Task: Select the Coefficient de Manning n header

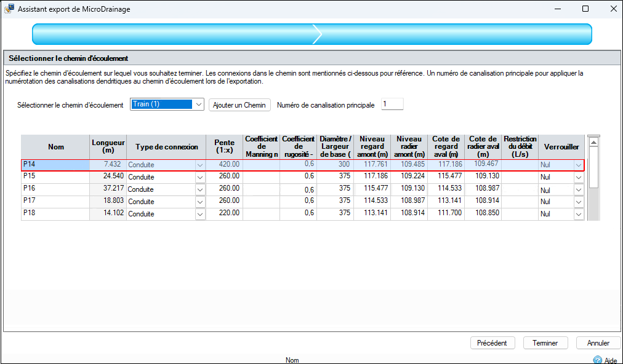Action: [x=262, y=147]
